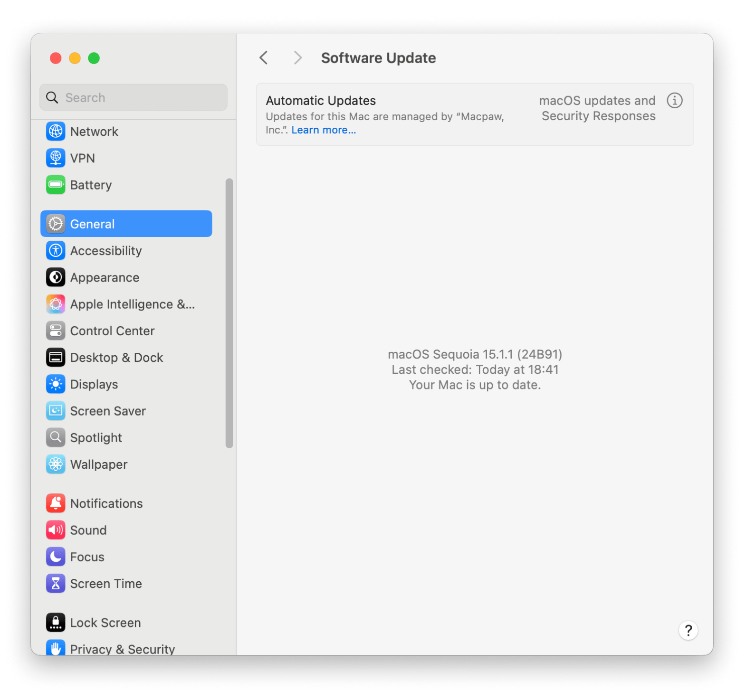
Task: Zoom the window with green button
Action: (x=94, y=58)
